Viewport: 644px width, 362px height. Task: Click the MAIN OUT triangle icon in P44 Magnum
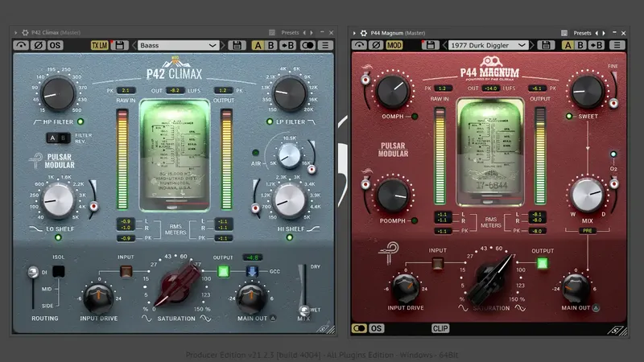[x=596, y=307]
